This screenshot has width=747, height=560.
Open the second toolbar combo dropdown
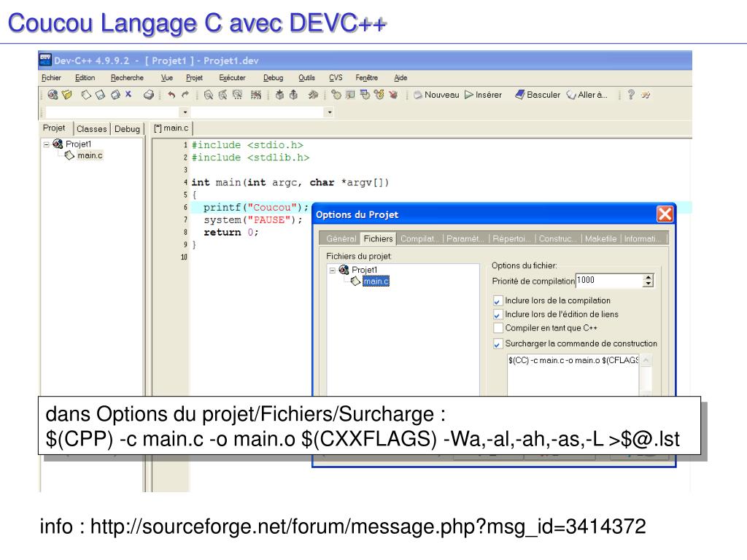click(329, 112)
